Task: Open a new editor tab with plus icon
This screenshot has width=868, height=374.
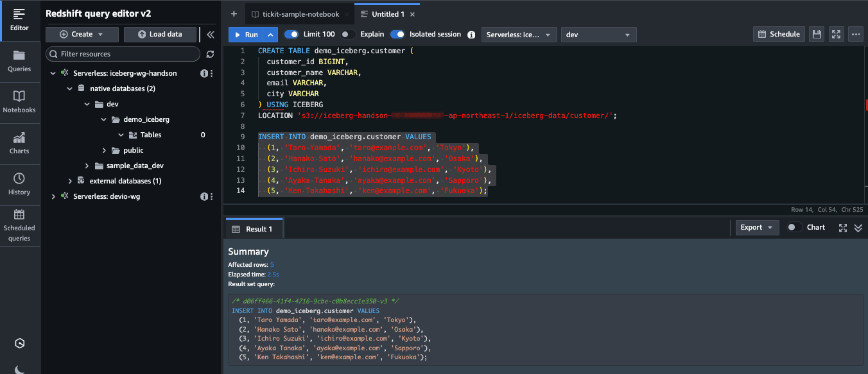Action: [233, 13]
